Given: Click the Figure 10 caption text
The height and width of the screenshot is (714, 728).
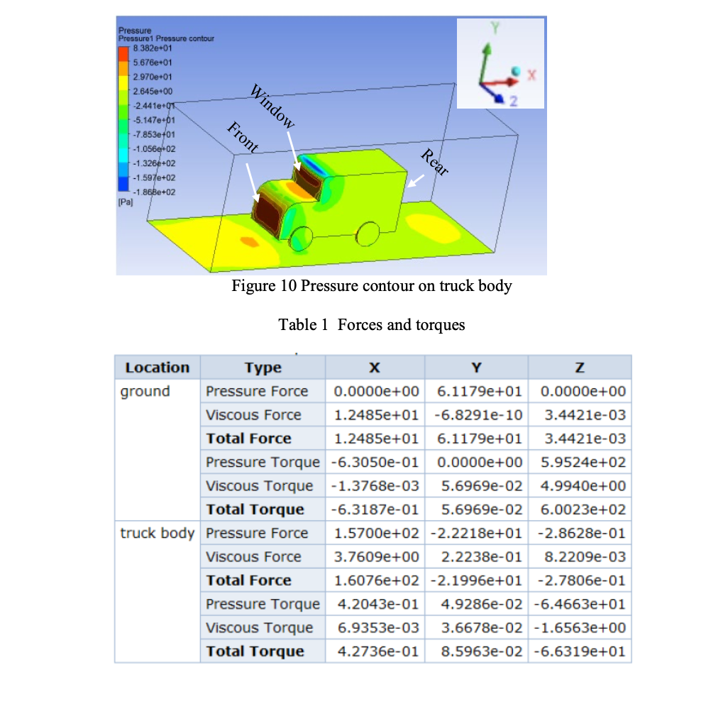Looking at the screenshot, I should point(371,286).
